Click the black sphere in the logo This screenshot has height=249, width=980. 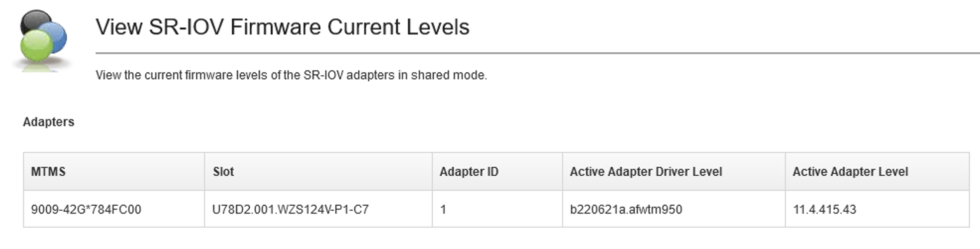click(35, 22)
